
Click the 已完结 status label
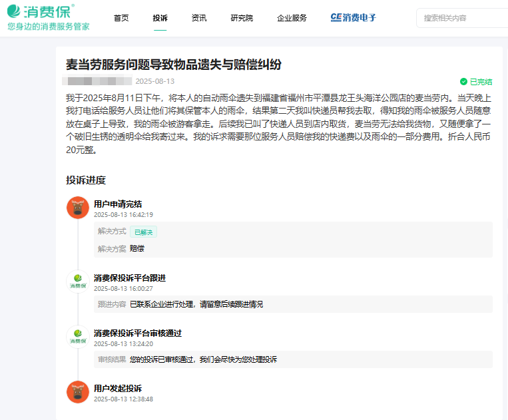pos(481,82)
